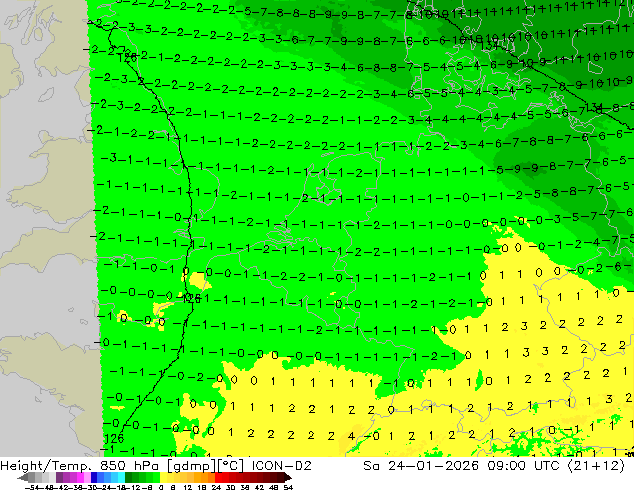Click the '[gdmp][°C]' units label

tap(205, 466)
